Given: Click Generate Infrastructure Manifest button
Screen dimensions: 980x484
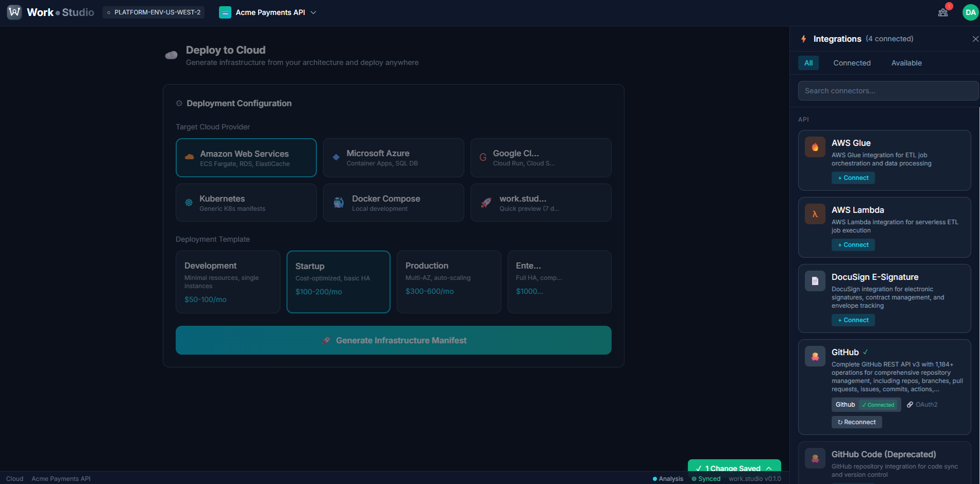Looking at the screenshot, I should (394, 340).
